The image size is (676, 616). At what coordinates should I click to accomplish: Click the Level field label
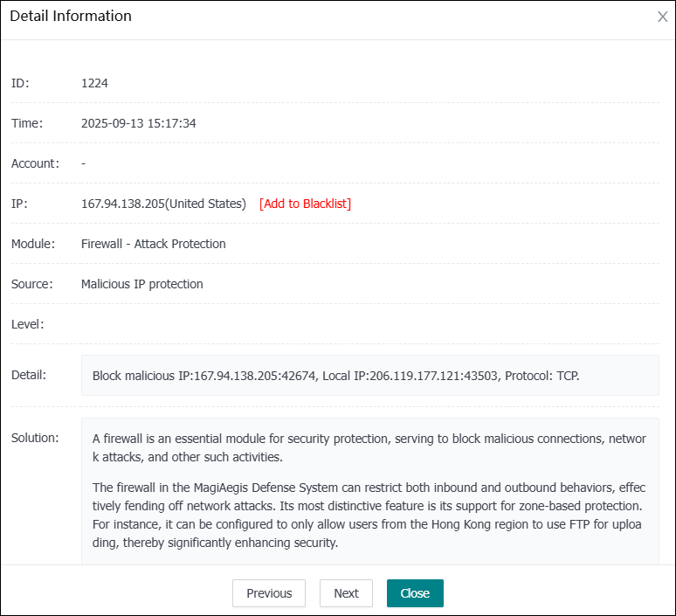tap(27, 324)
